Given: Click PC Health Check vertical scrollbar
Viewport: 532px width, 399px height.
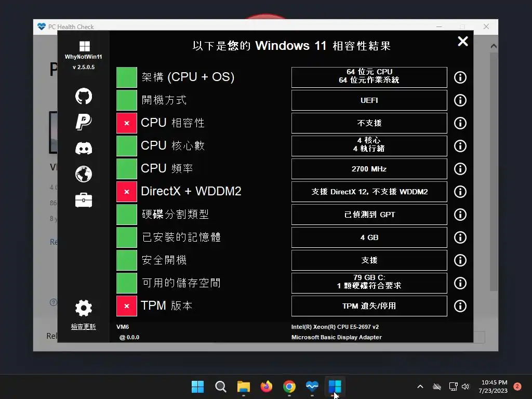Looking at the screenshot, I should tap(494, 171).
